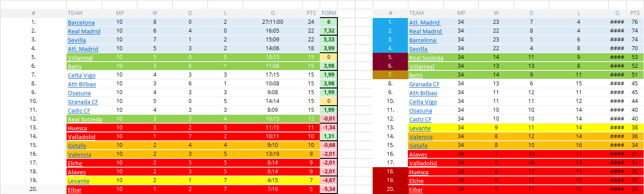The height and width of the screenshot is (194, 644).
Task: Select form value '-4,67'
Action: pyautogui.click(x=329, y=181)
